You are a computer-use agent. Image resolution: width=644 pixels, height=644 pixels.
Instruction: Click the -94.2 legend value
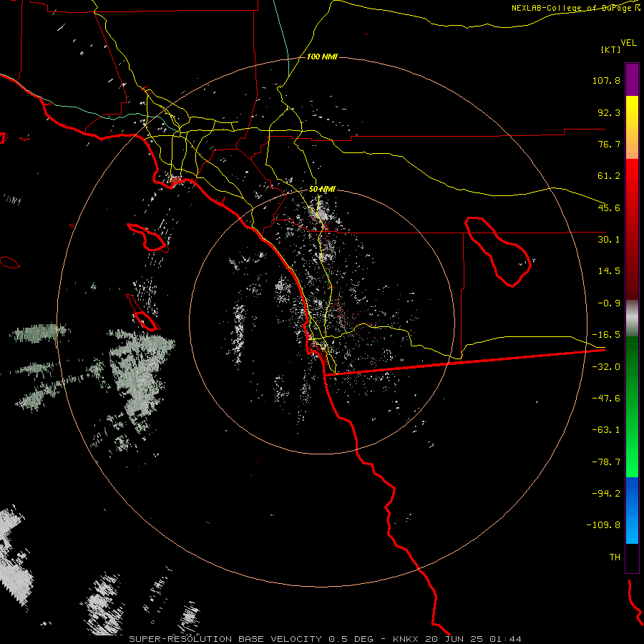[606, 493]
